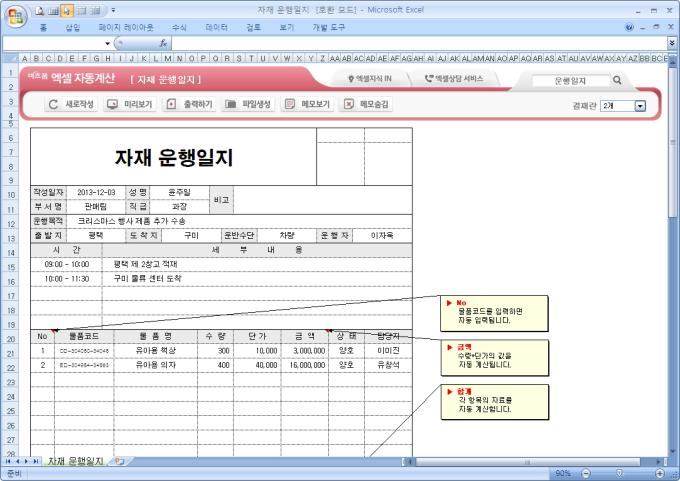Click the insert new worksheet tab icon
Image resolution: width=680 pixels, height=481 pixels.
119,461
